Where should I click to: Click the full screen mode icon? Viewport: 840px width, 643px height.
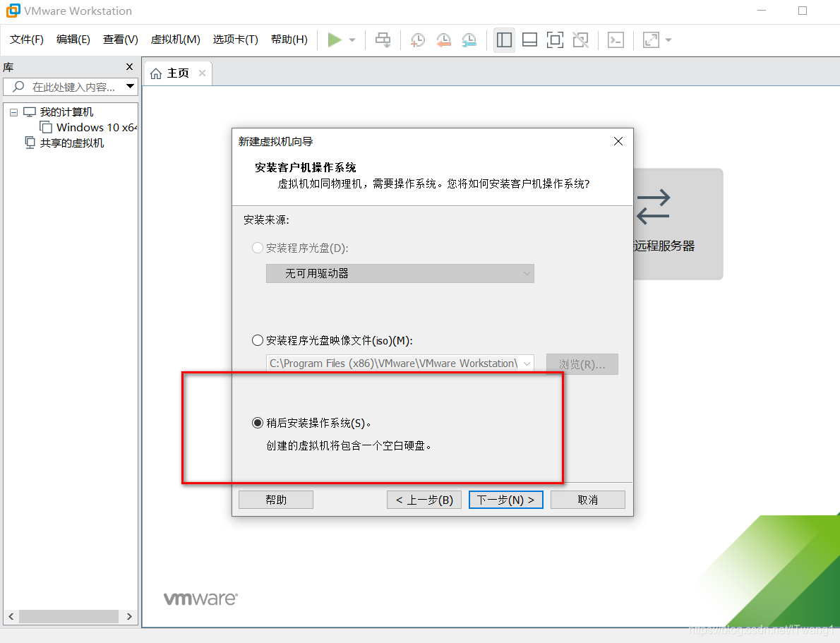555,40
